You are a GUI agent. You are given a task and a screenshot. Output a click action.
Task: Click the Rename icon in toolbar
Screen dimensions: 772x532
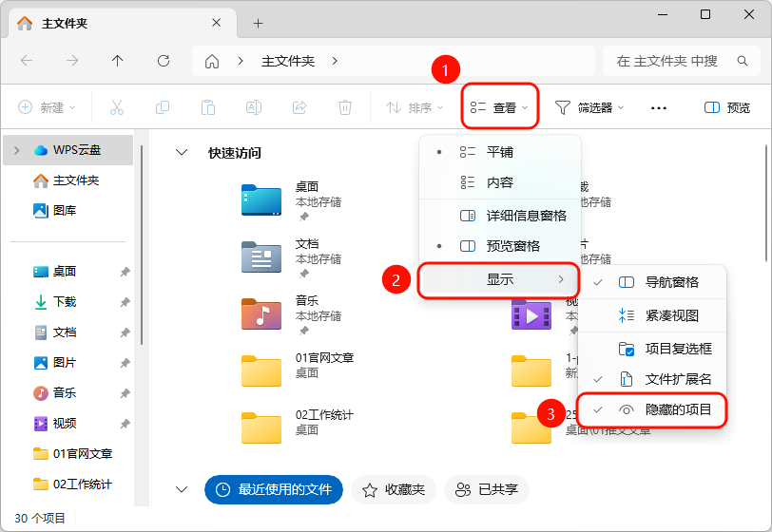coord(254,107)
